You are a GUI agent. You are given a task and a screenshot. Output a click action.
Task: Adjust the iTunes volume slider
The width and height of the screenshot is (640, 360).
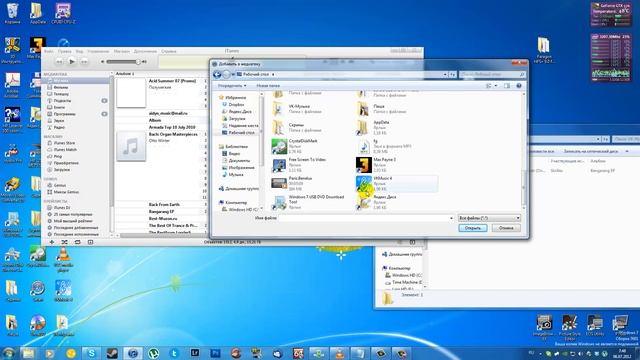click(124, 62)
